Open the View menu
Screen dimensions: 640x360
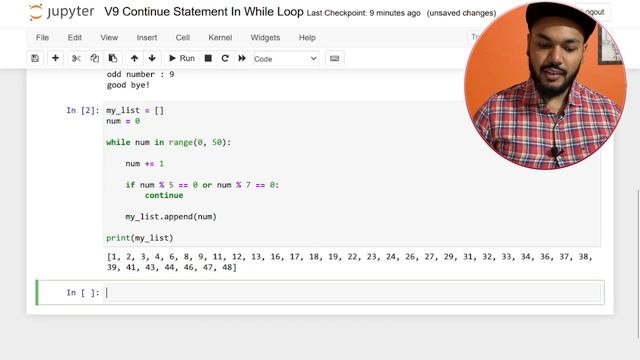[109, 38]
